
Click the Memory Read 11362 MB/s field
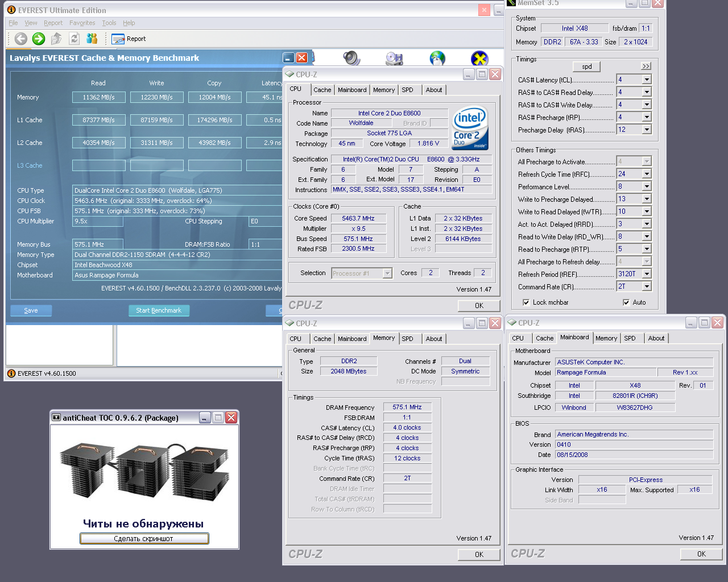coord(99,97)
